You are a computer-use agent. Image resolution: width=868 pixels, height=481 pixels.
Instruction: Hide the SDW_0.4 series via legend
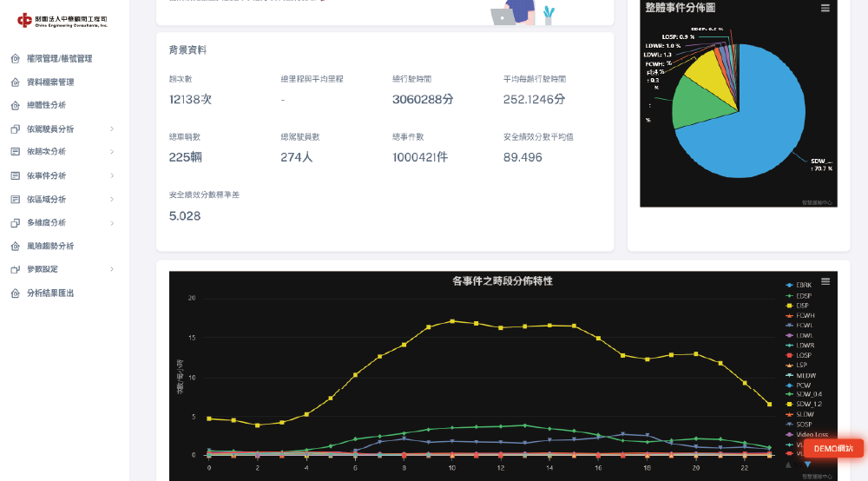pyautogui.click(x=804, y=394)
